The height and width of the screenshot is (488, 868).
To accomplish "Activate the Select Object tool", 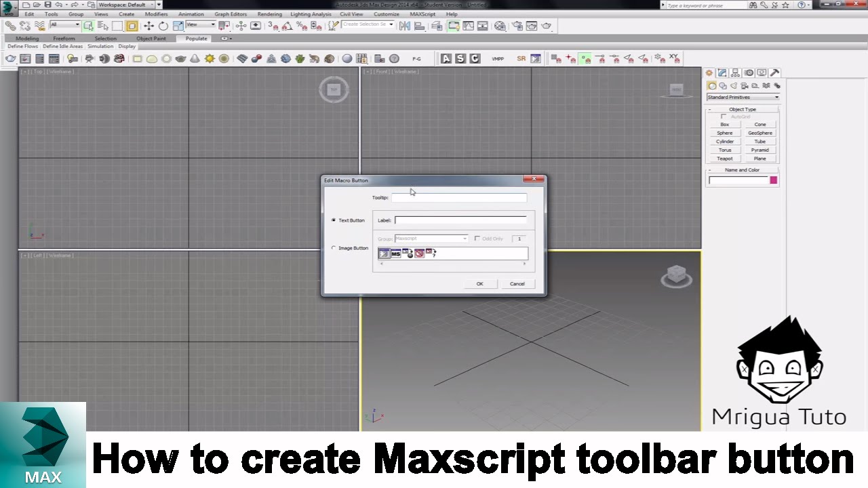I will coord(89,26).
